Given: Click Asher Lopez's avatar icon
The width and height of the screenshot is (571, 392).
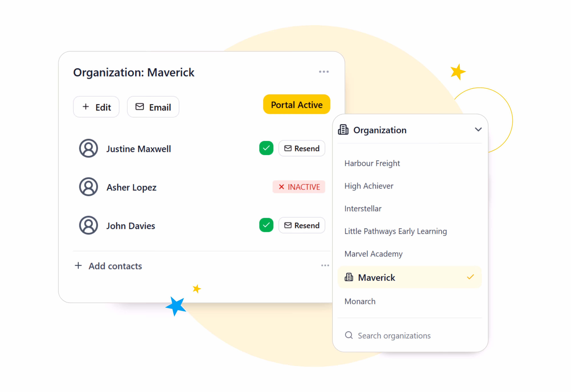Looking at the screenshot, I should (x=89, y=187).
